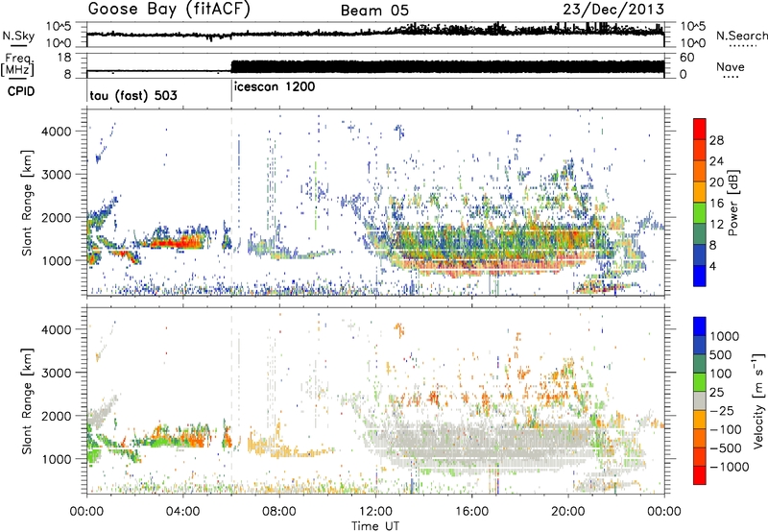Click the '20:00' time axis tick
Screen dimensions: 768x532
coord(567,512)
